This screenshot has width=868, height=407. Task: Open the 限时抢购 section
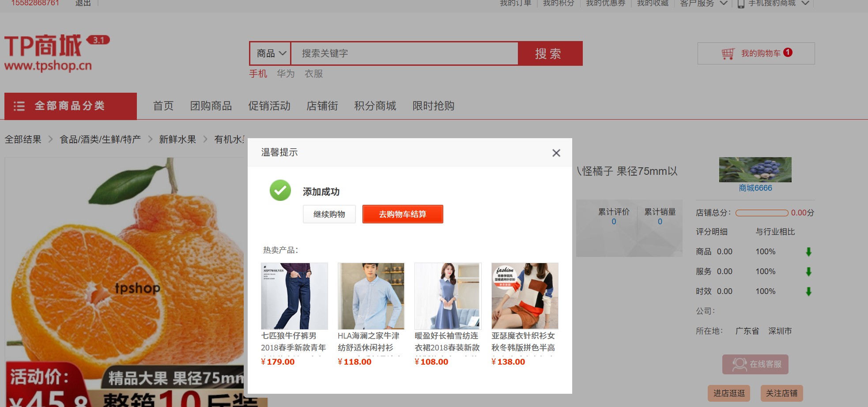(x=433, y=106)
